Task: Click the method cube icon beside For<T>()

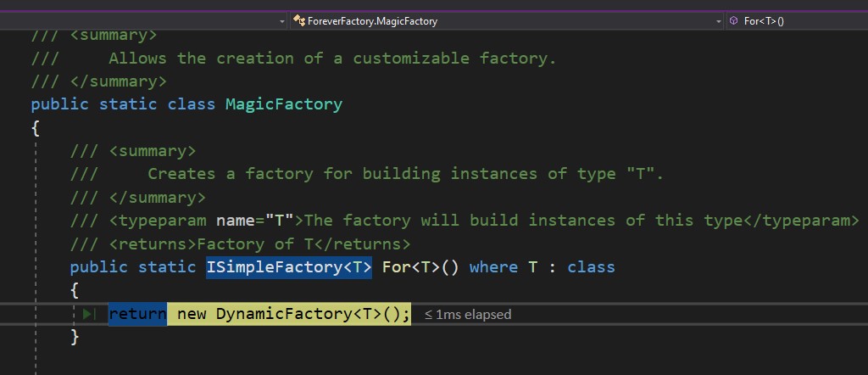Action: [x=733, y=21]
